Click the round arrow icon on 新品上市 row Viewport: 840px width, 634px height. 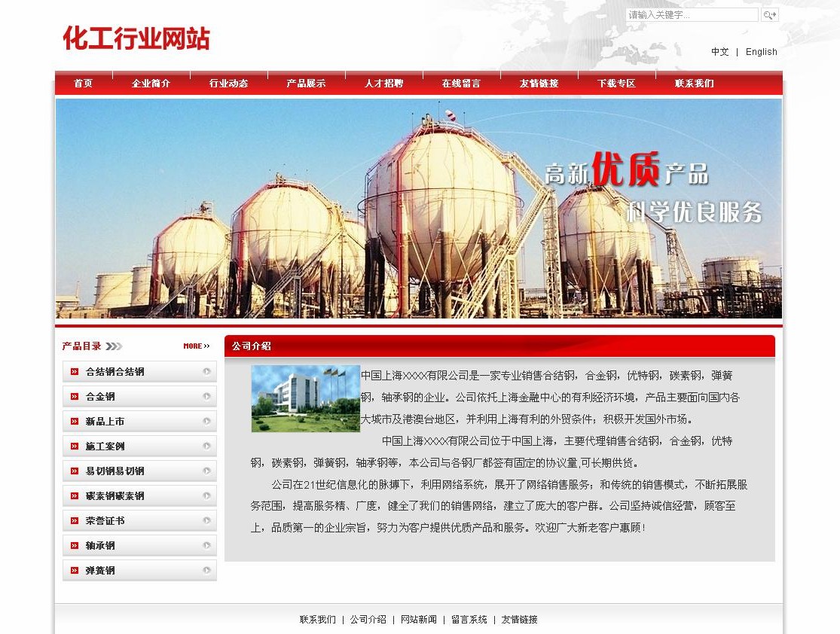point(206,422)
